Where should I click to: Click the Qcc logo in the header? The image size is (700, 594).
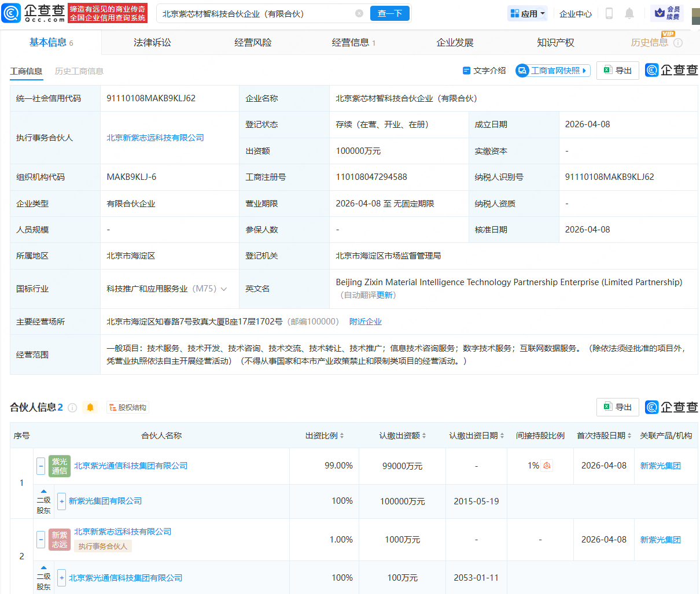[34, 13]
